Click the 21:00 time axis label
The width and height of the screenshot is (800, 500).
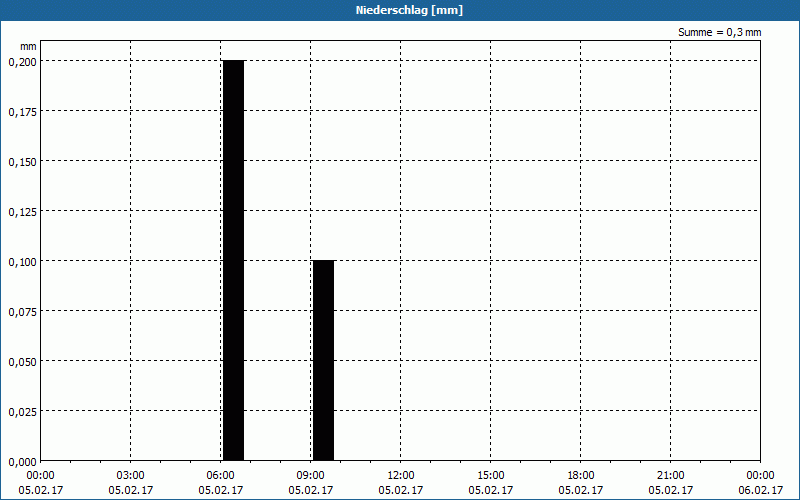pos(670,475)
